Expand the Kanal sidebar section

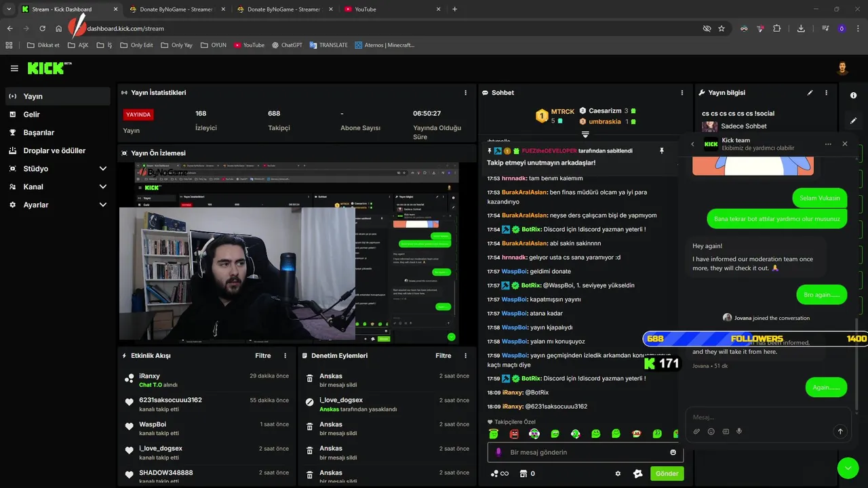point(103,187)
